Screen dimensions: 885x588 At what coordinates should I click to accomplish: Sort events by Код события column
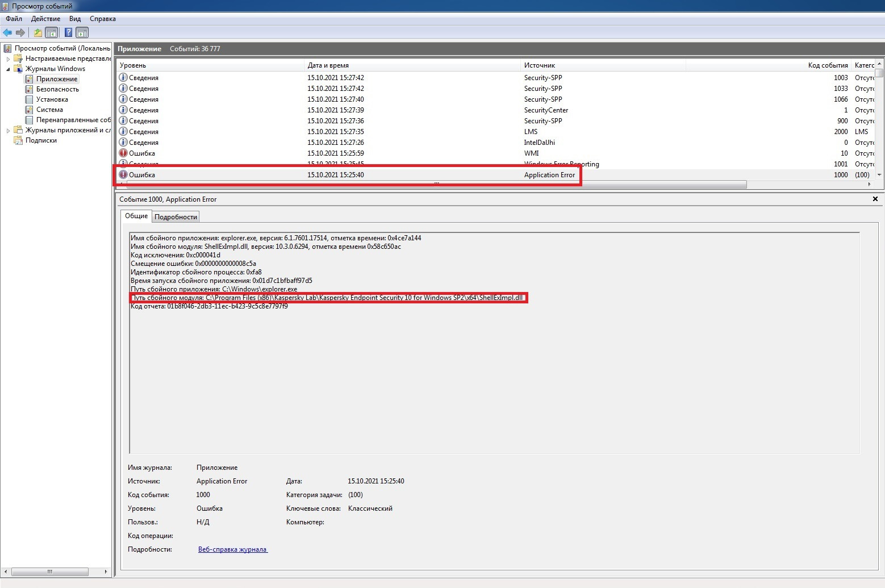[x=769, y=65]
